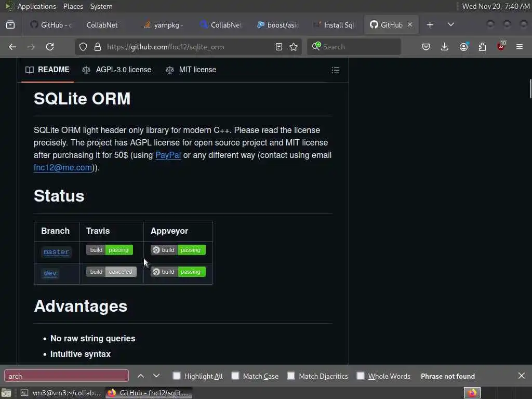
Task: Switch to the terminal window in taskbar
Action: 61,393
